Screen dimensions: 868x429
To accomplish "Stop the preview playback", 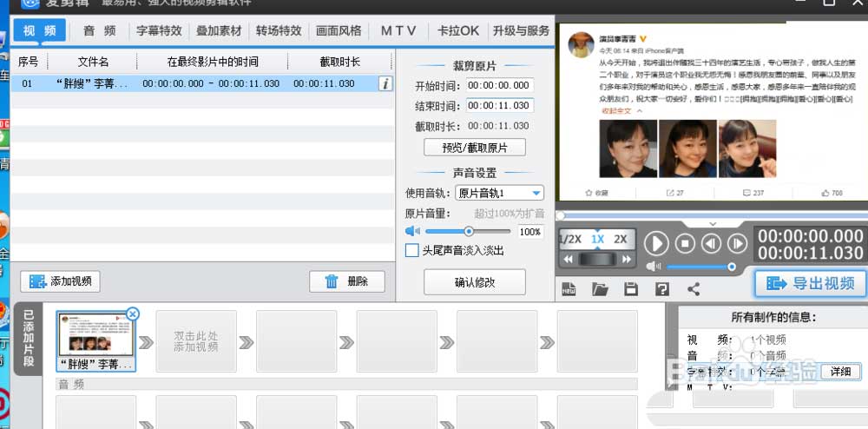I will coord(685,243).
